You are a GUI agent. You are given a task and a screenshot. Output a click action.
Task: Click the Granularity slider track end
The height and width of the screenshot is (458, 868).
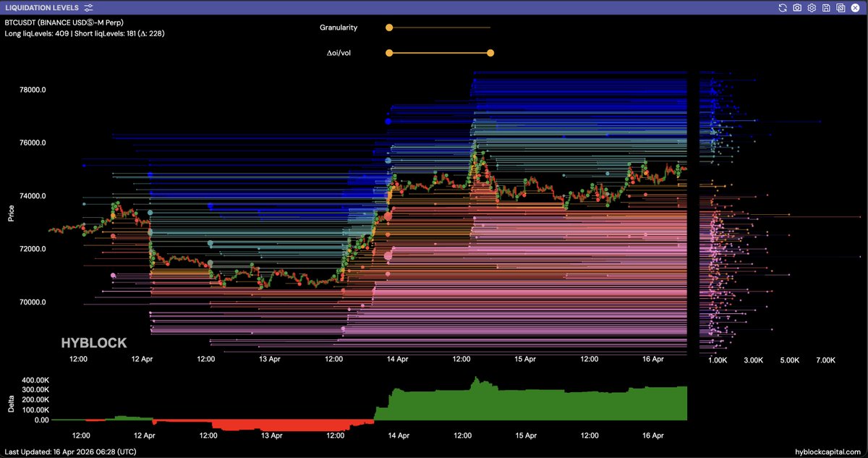(489, 27)
